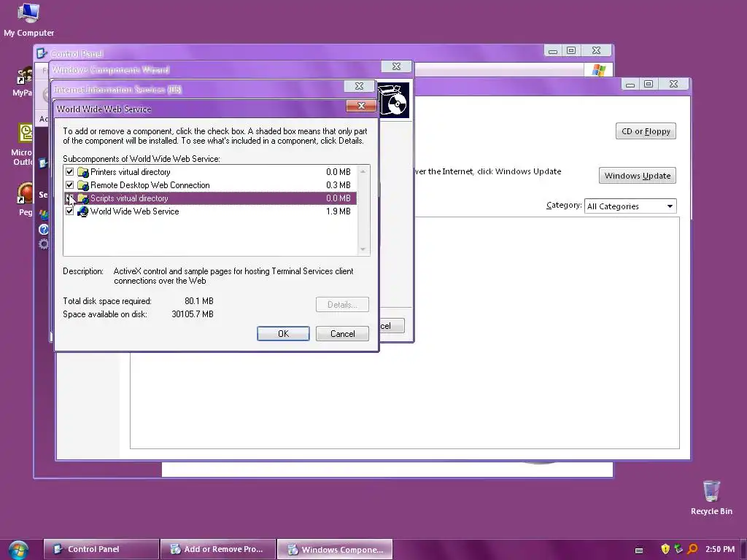Toggle the Scripts virtual directory checkbox
The width and height of the screenshot is (747, 560).
click(x=69, y=198)
